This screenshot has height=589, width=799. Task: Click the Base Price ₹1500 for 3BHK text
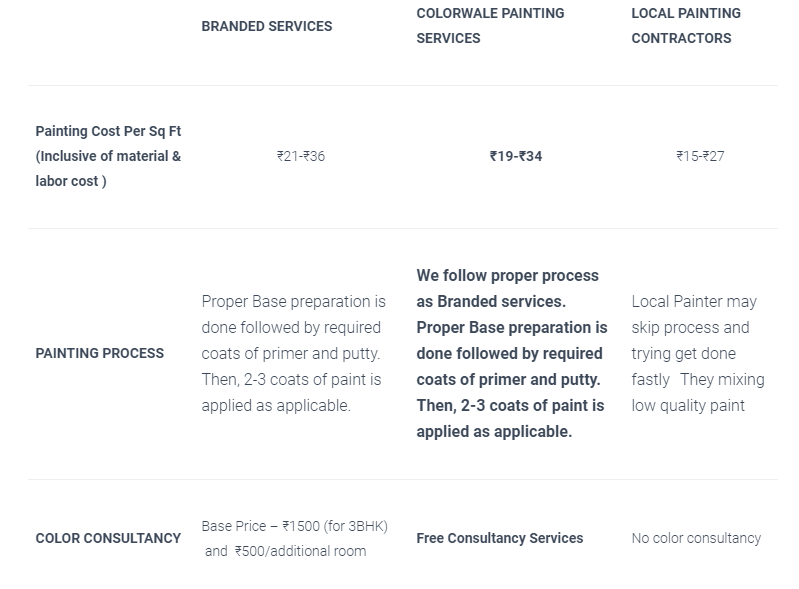coord(295,526)
